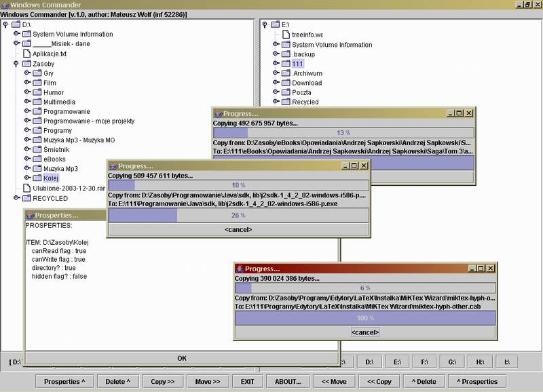Select the Multimedia label in D:\ tree
The image size is (543, 392).
coord(59,102)
